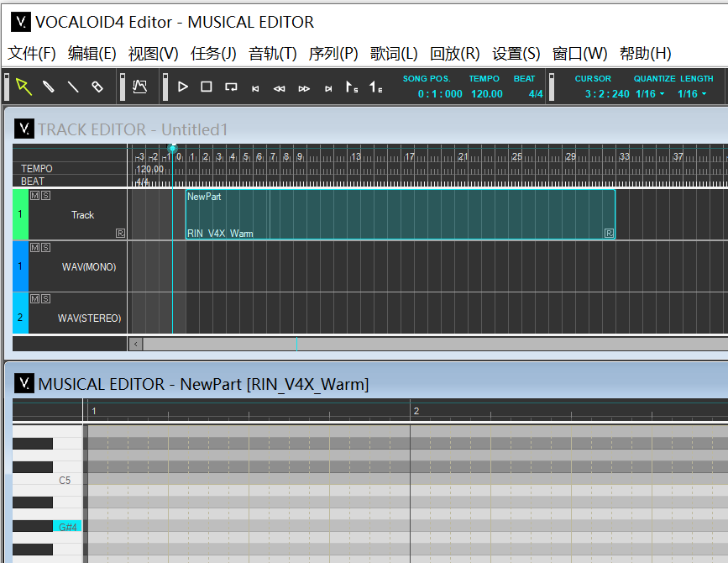Click the SONG POS. value 0:1:000

440,94
